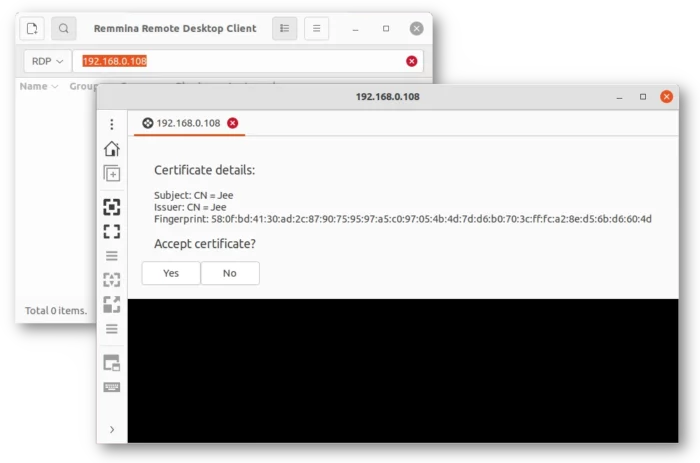
Task: Maximize the 192.168.0.108 connection window
Action: coord(643,97)
